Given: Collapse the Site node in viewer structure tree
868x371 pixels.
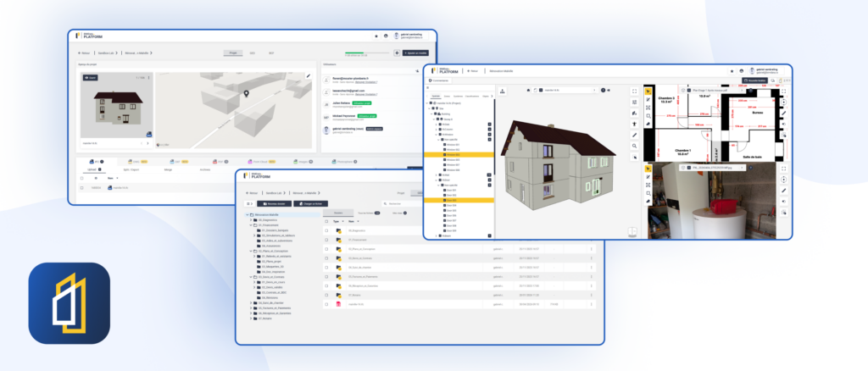Looking at the screenshot, I should tap(429, 108).
